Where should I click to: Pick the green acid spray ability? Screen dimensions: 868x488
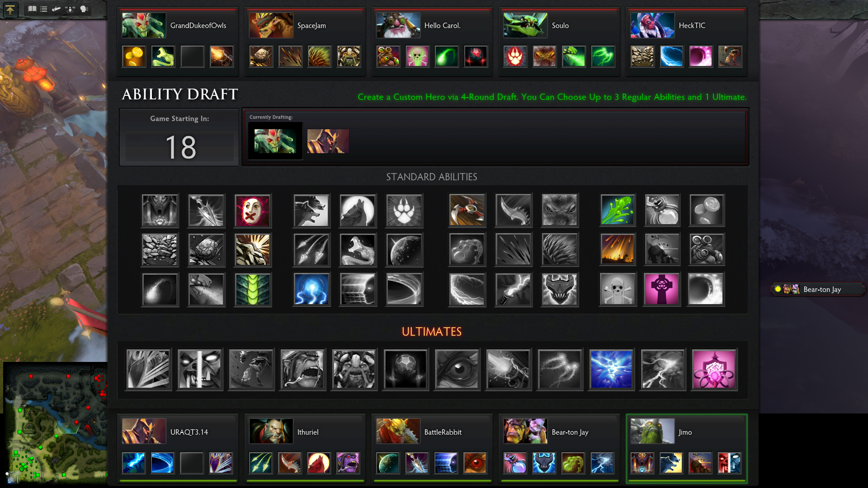pos(618,210)
